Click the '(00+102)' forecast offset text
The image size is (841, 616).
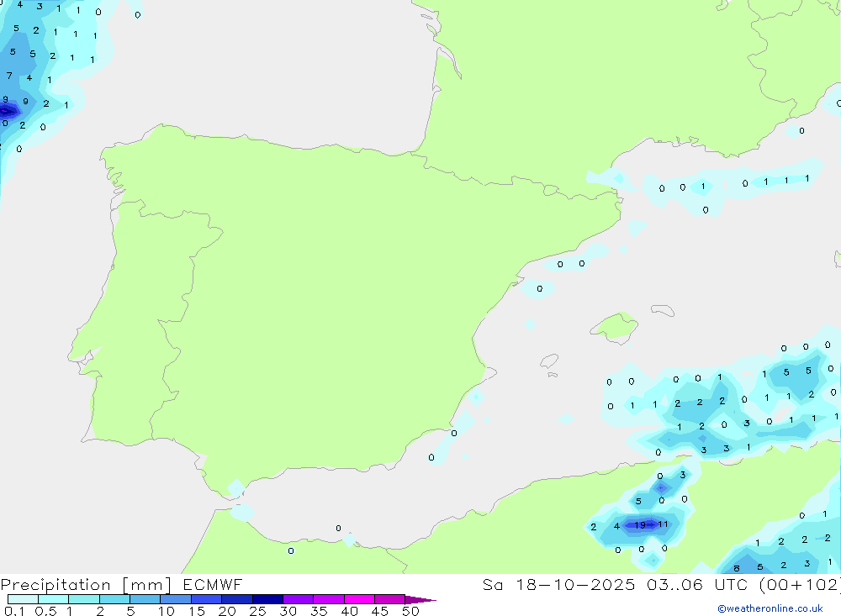[x=800, y=584]
